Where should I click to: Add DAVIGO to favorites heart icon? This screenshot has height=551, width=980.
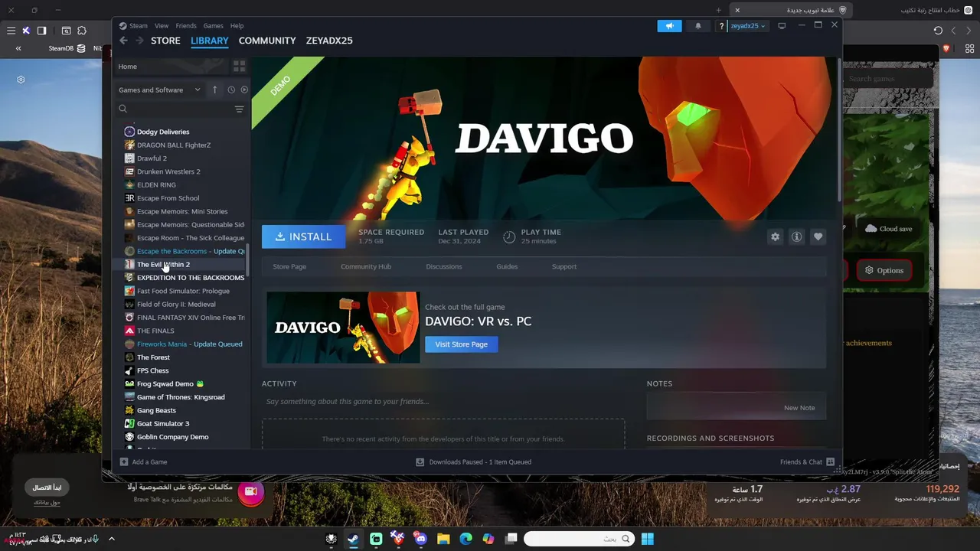click(x=818, y=237)
